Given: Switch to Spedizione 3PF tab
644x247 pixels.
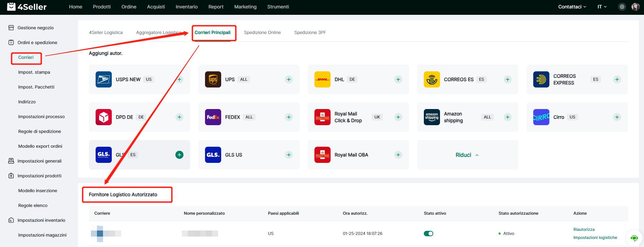Looking at the screenshot, I should click(310, 32).
